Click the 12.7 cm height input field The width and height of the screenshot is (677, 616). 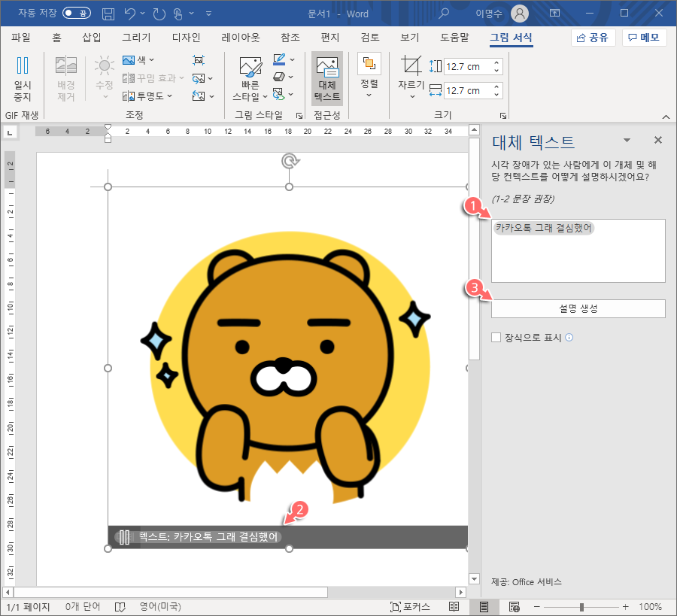pyautogui.click(x=466, y=65)
